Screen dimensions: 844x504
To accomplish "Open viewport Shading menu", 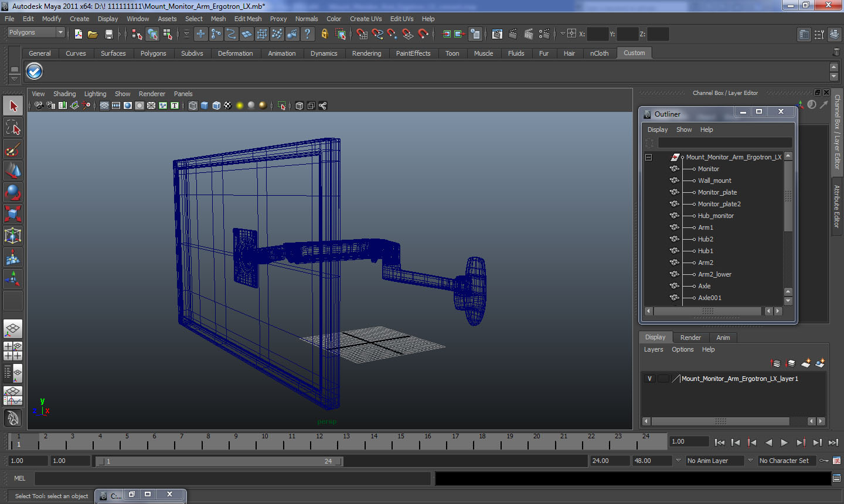I will click(64, 94).
